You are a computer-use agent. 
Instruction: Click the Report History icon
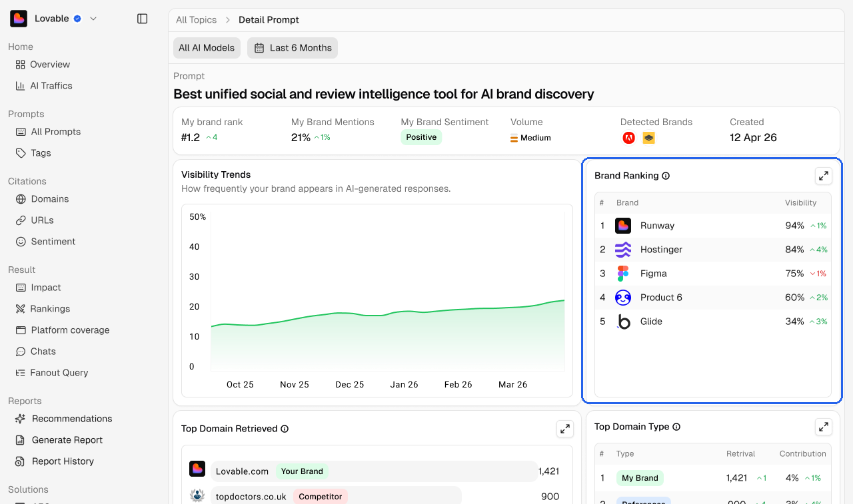pyautogui.click(x=21, y=461)
